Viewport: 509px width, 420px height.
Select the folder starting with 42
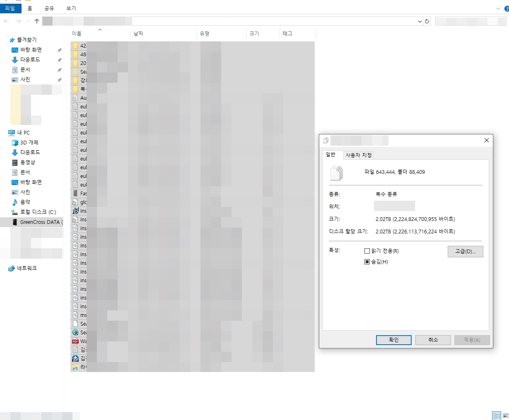point(193,46)
